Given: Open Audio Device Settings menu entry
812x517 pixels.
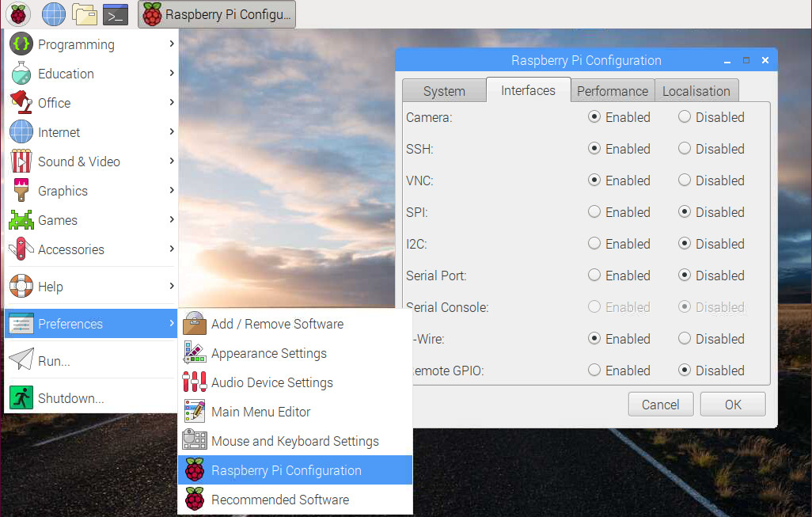Looking at the screenshot, I should [x=295, y=382].
